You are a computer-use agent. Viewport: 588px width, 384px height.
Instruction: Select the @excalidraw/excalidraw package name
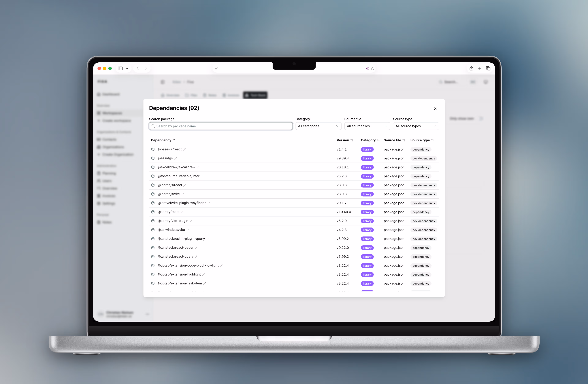click(x=176, y=167)
